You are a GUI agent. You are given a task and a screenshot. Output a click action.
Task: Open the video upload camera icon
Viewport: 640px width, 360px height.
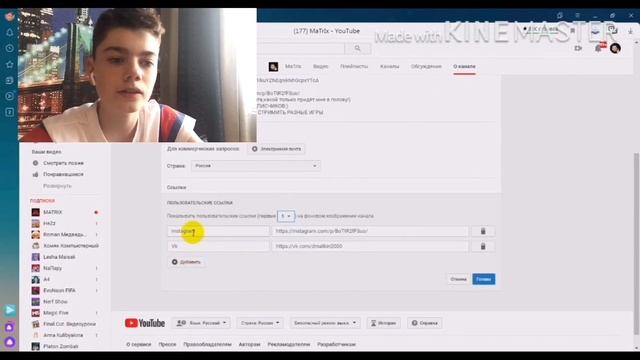(x=578, y=48)
